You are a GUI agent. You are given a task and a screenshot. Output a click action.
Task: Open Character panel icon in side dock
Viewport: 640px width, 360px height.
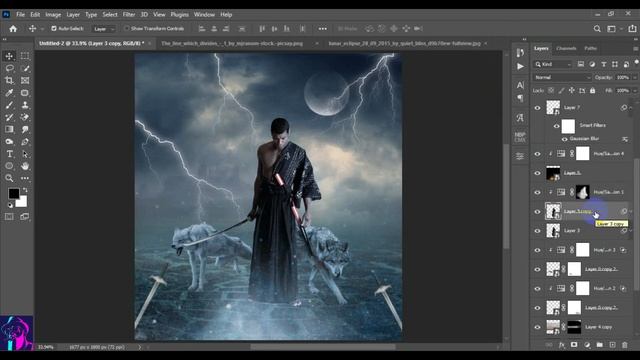(520, 85)
